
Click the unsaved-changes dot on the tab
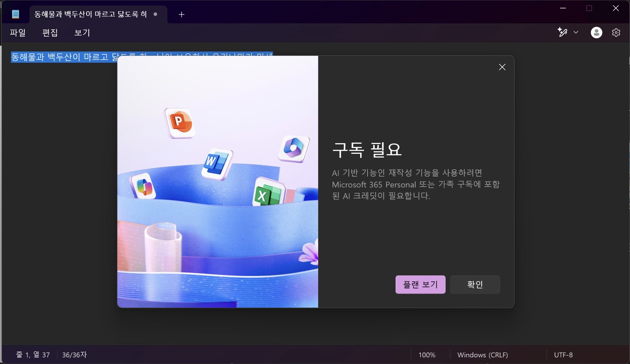156,14
